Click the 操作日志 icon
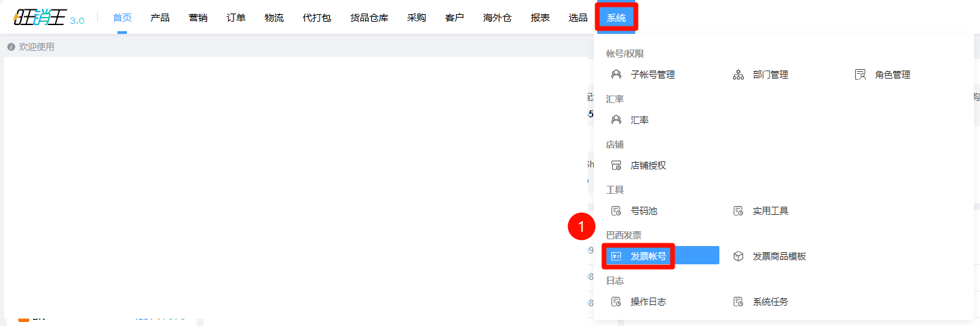The height and width of the screenshot is (326, 980). 616,302
